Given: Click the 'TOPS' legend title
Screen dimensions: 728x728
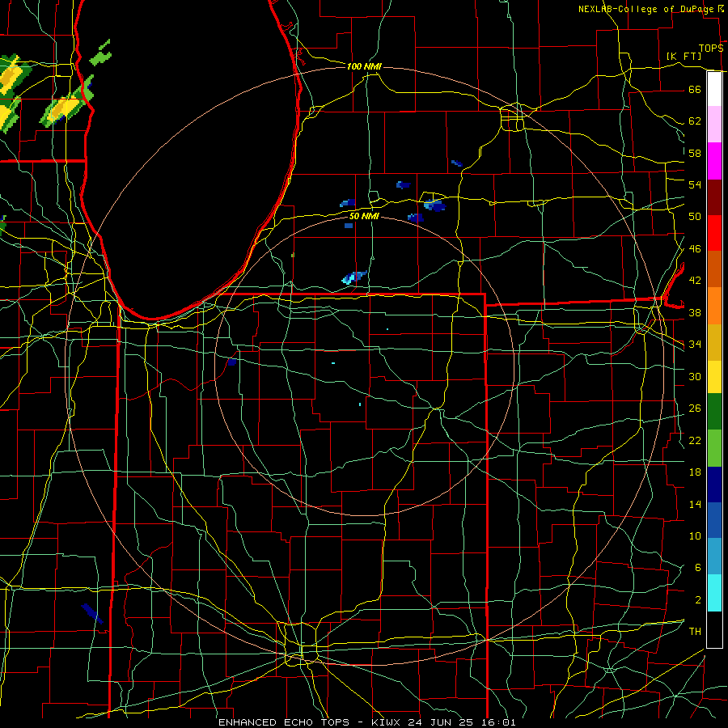Looking at the screenshot, I should [x=711, y=49].
